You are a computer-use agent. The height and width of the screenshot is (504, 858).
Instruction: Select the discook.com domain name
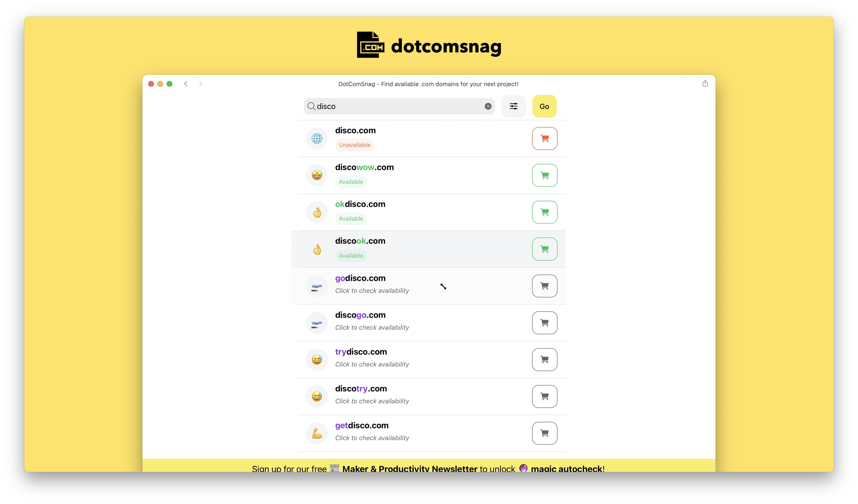tap(360, 241)
